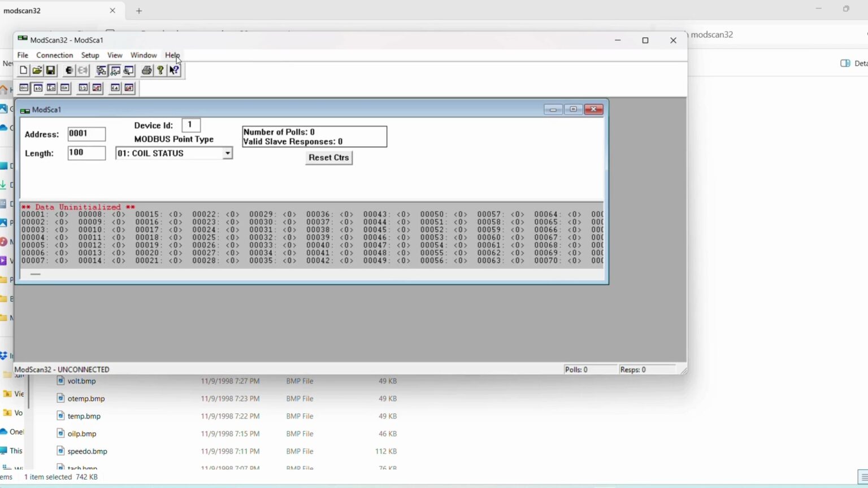This screenshot has width=868, height=488.
Task: Click the New document toolbar icon
Action: [x=23, y=71]
